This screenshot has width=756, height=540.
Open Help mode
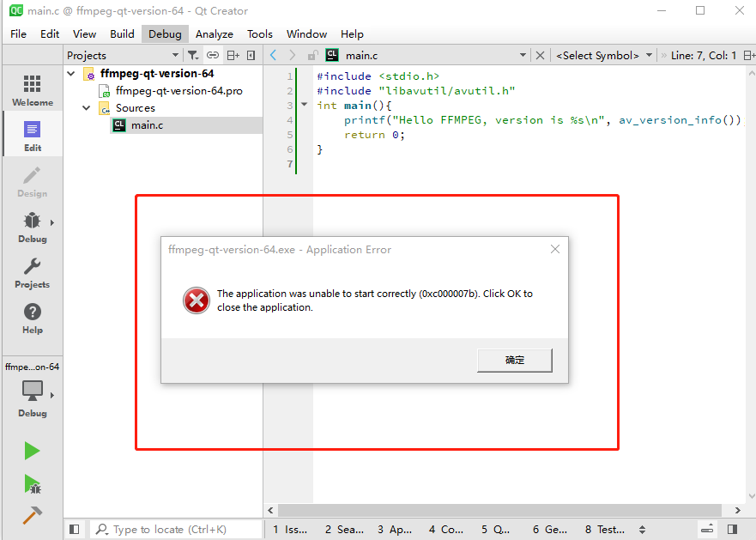(33, 318)
